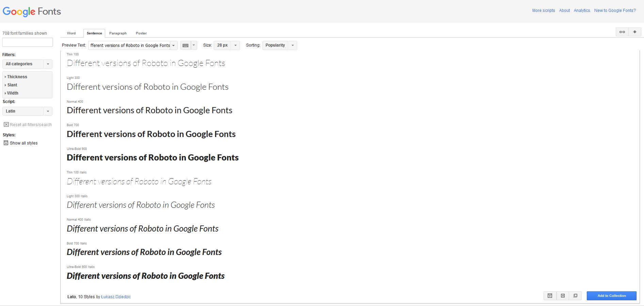Click the font search input field
644x306 pixels.
coord(28,42)
